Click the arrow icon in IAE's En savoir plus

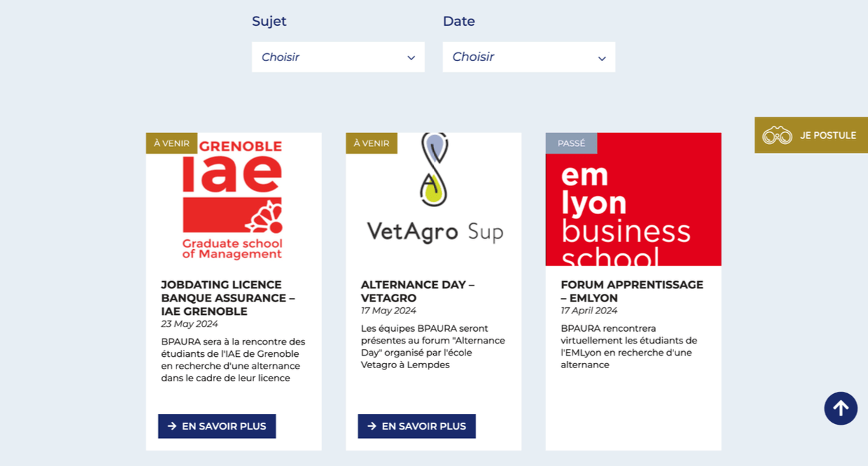(172, 426)
